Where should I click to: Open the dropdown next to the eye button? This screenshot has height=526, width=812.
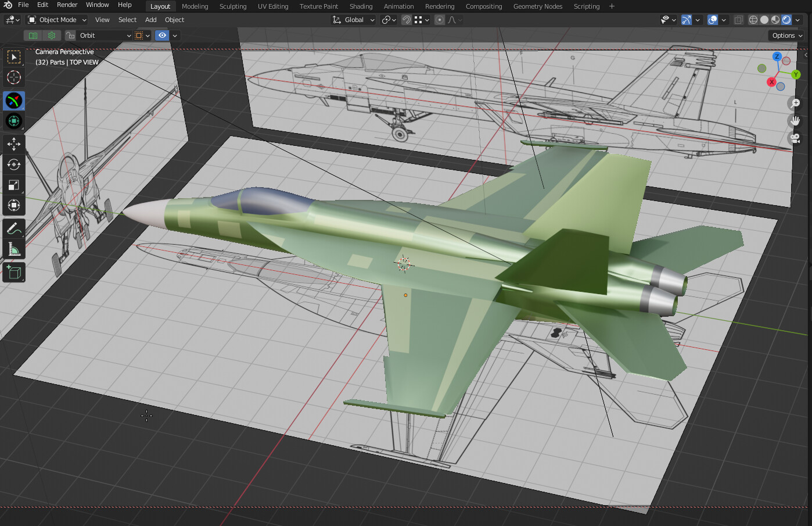tap(174, 35)
